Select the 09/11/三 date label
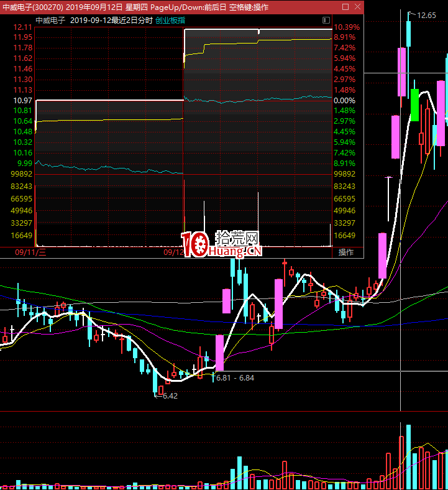The width and height of the screenshot is (448, 490). coord(30,252)
